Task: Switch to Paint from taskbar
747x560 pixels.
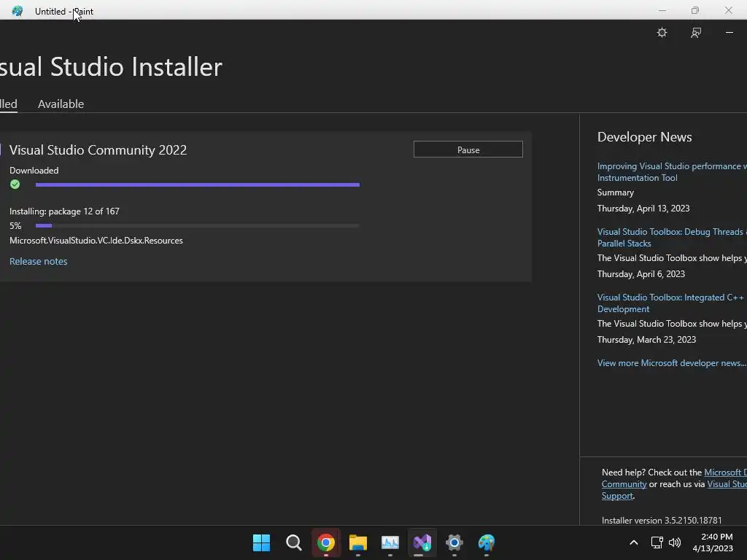Action: point(487,542)
